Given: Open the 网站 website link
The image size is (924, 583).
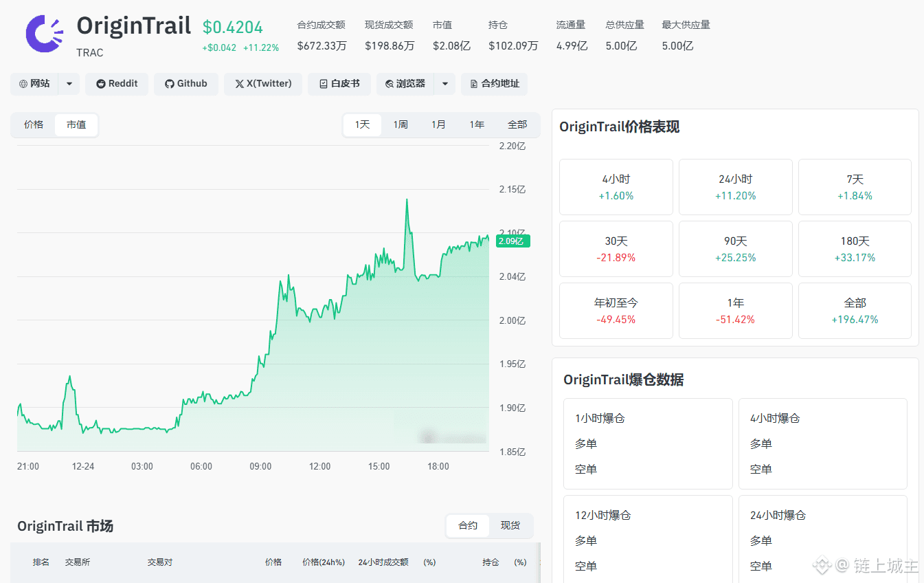Looking at the screenshot, I should click(x=34, y=84).
